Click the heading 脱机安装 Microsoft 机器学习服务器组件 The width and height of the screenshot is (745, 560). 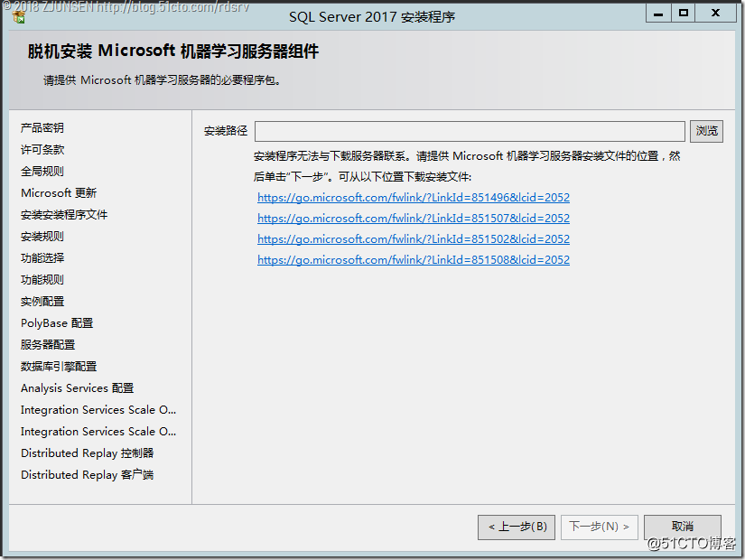coord(173,51)
